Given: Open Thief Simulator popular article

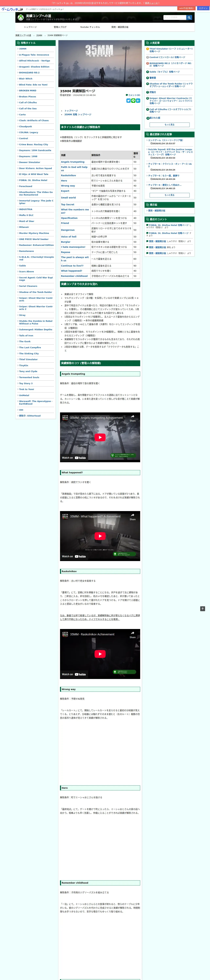Looking at the screenshot, I should pyautogui.click(x=171, y=50).
